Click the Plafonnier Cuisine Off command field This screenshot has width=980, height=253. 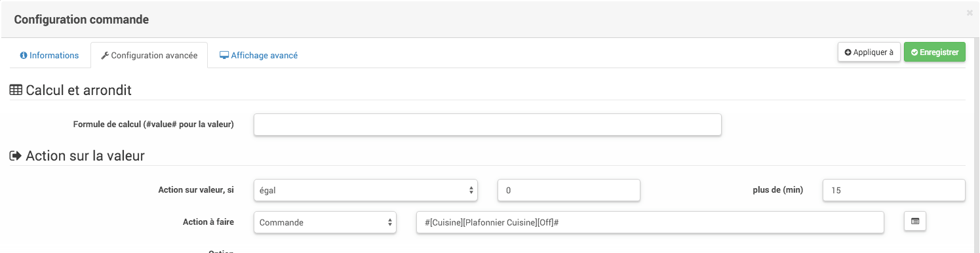(x=650, y=222)
